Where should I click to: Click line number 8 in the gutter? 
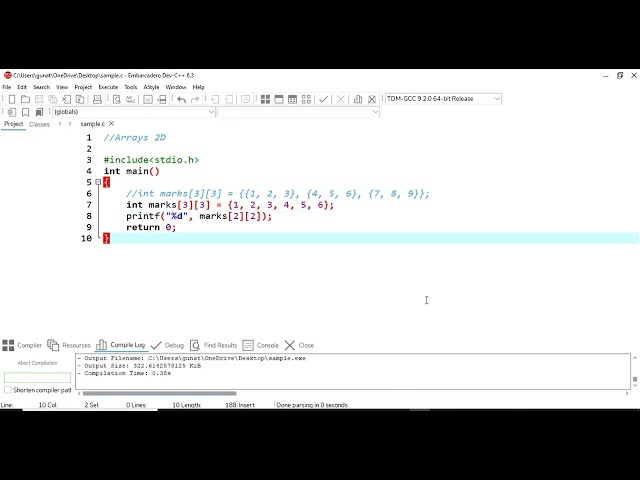[89, 216]
